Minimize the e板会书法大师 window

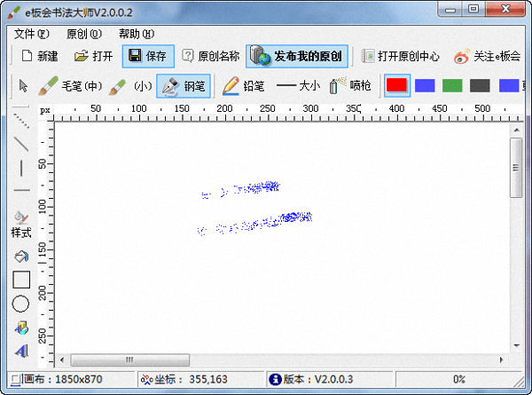click(450, 10)
